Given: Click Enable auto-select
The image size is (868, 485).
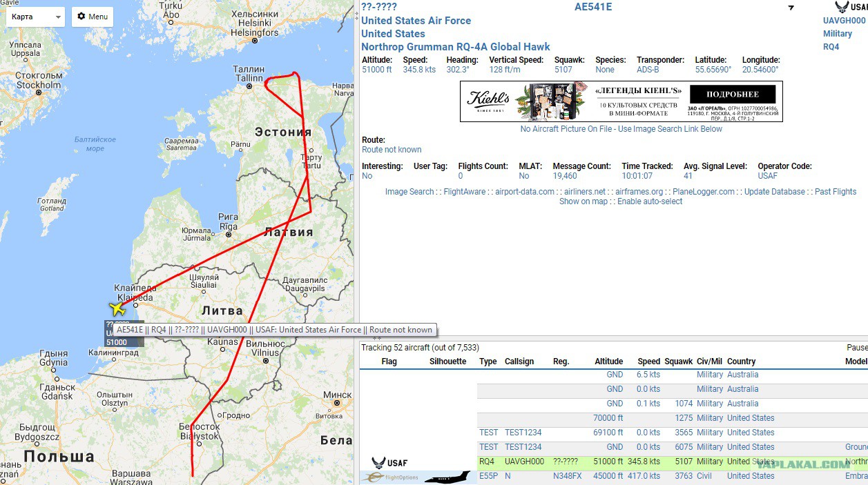Looking at the screenshot, I should [650, 201].
